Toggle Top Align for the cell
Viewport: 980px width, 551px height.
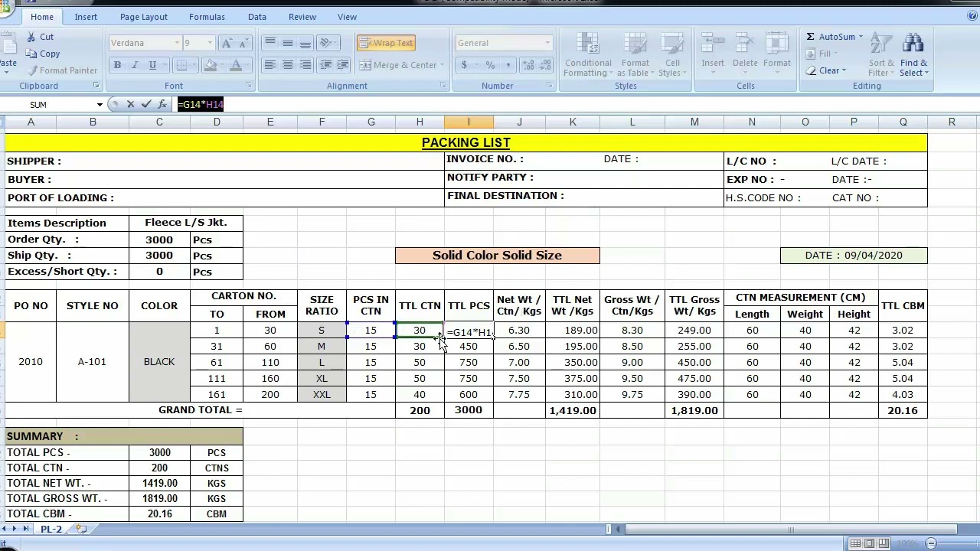[x=269, y=43]
